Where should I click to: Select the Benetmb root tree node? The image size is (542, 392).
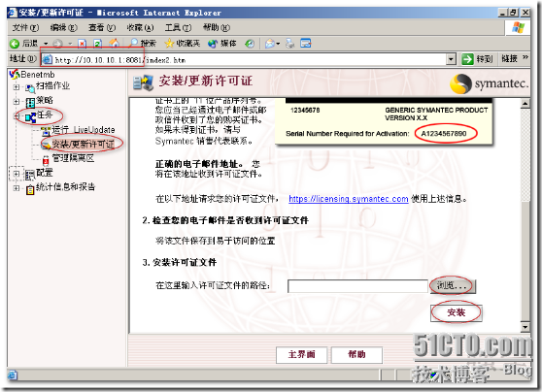[37, 75]
